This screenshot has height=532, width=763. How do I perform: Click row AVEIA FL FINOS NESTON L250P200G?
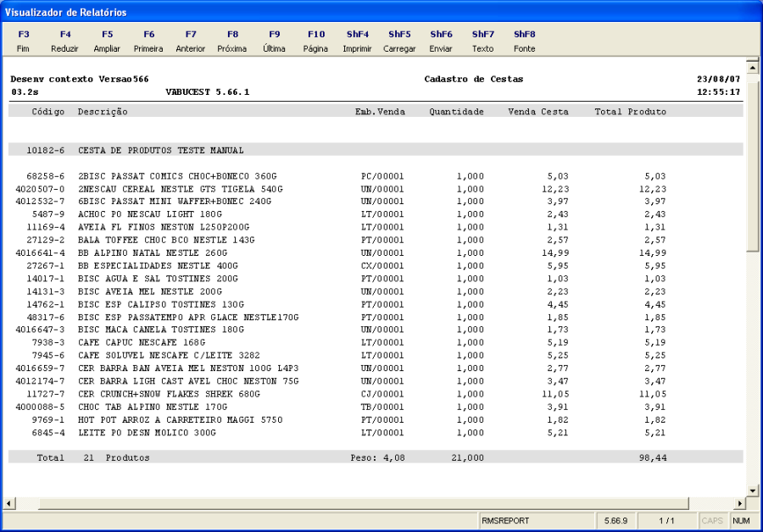341,227
